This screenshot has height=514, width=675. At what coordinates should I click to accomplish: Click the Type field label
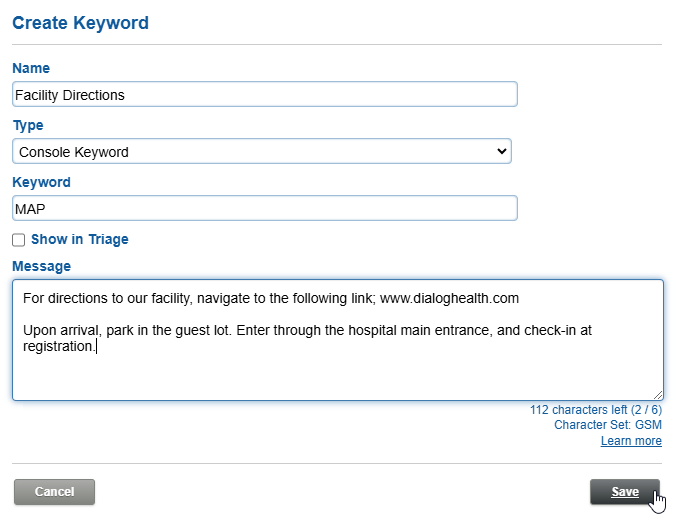point(28,126)
